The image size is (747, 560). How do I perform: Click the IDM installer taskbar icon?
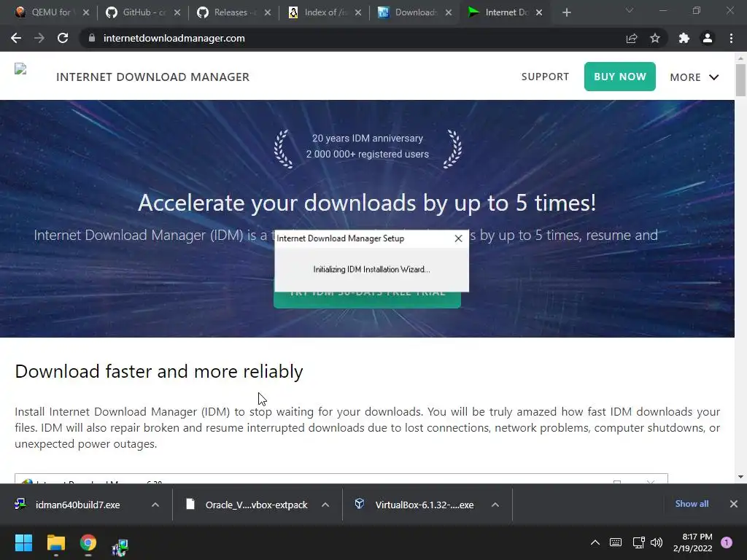click(120, 547)
